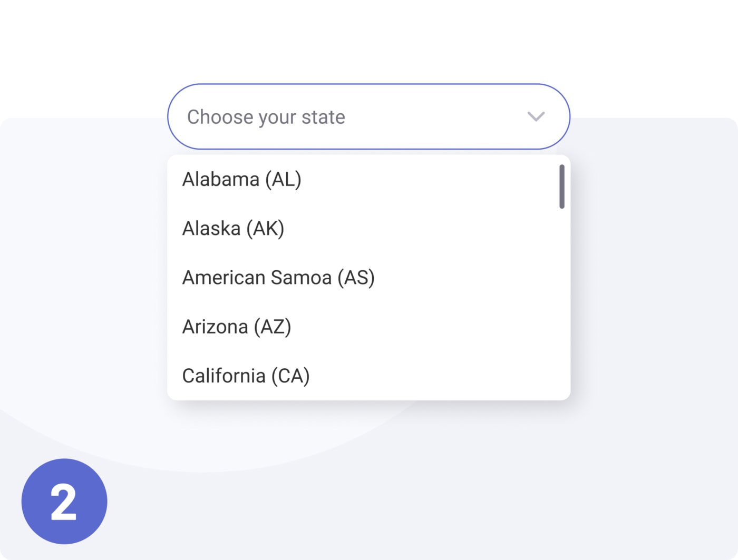
Task: Open the Choose your state dropdown
Action: coord(368,116)
